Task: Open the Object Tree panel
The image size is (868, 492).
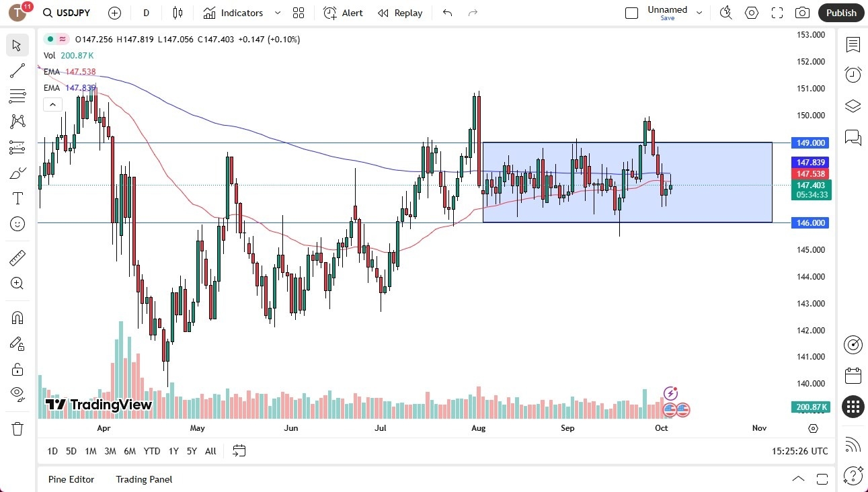Action: tap(853, 106)
